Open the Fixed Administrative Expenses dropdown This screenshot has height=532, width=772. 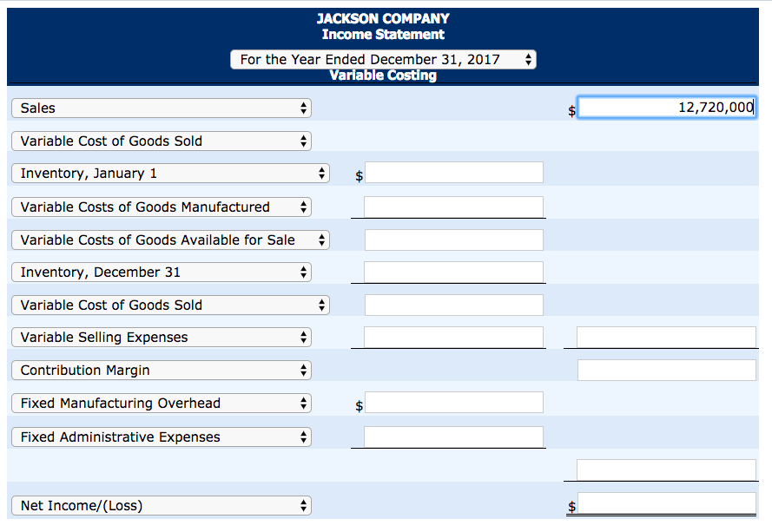coord(162,437)
